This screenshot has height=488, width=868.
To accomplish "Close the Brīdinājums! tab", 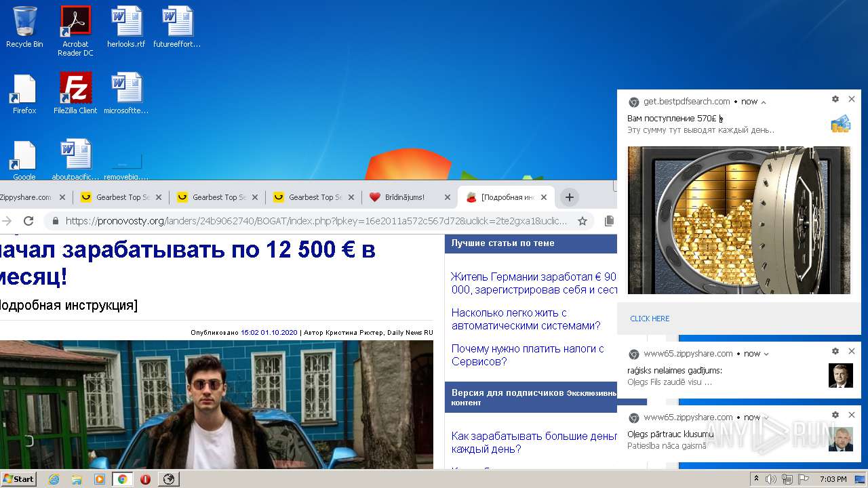I will click(x=447, y=197).
